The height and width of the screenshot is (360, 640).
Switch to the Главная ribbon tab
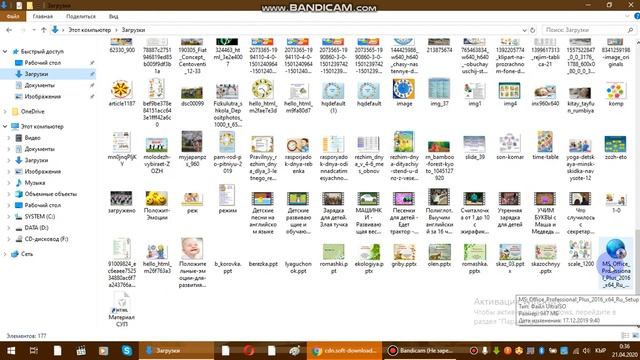pyautogui.click(x=43, y=16)
